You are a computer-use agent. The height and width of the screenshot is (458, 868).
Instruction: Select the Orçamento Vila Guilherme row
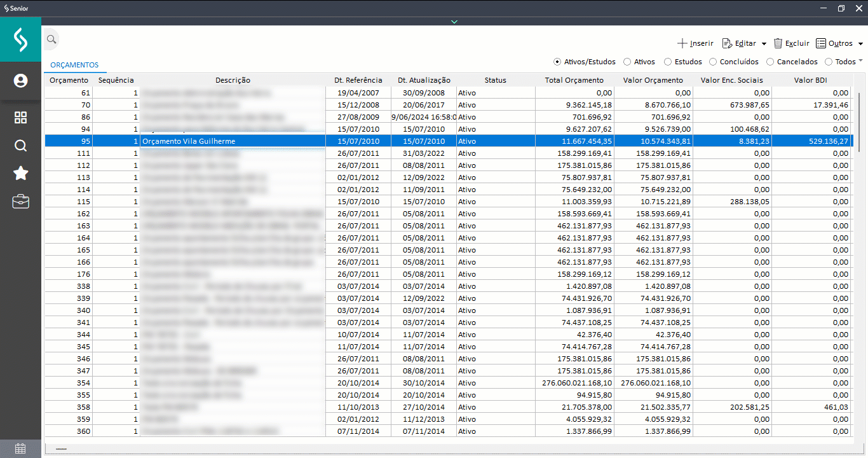[232, 141]
